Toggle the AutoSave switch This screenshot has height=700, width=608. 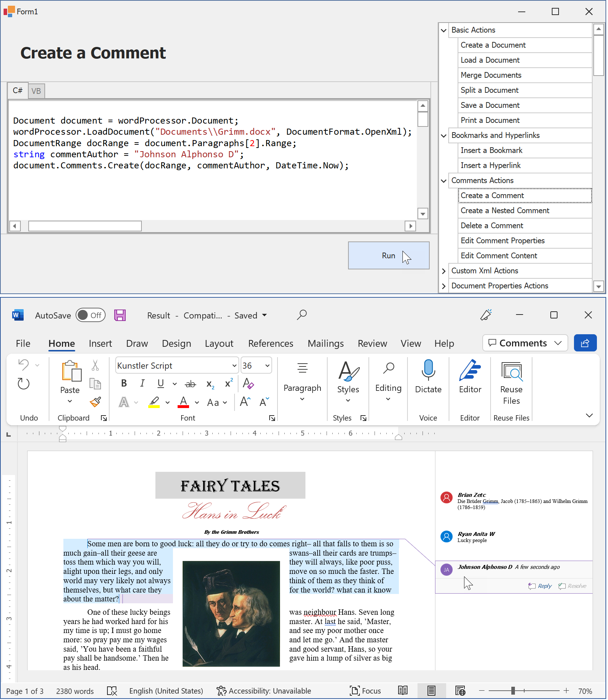91,315
